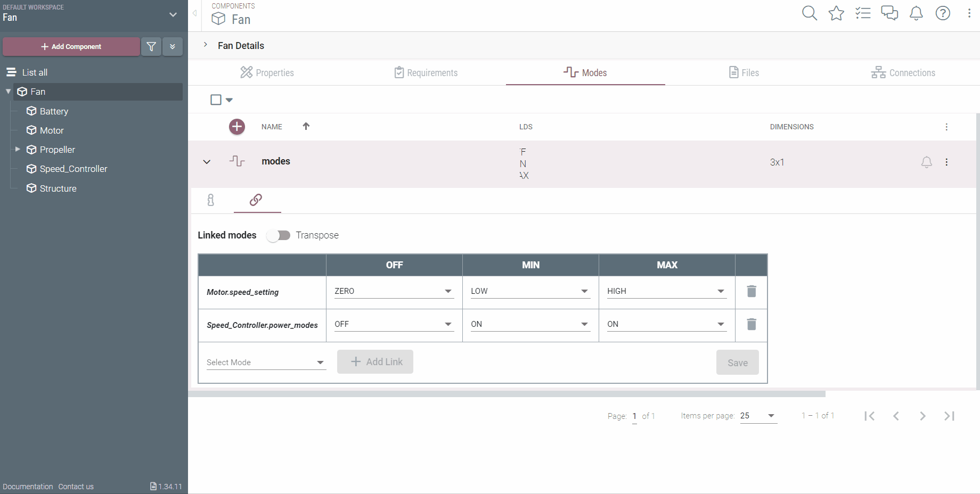Image resolution: width=980 pixels, height=494 pixels.
Task: Click the modes waveform icon in the row
Action: (237, 161)
